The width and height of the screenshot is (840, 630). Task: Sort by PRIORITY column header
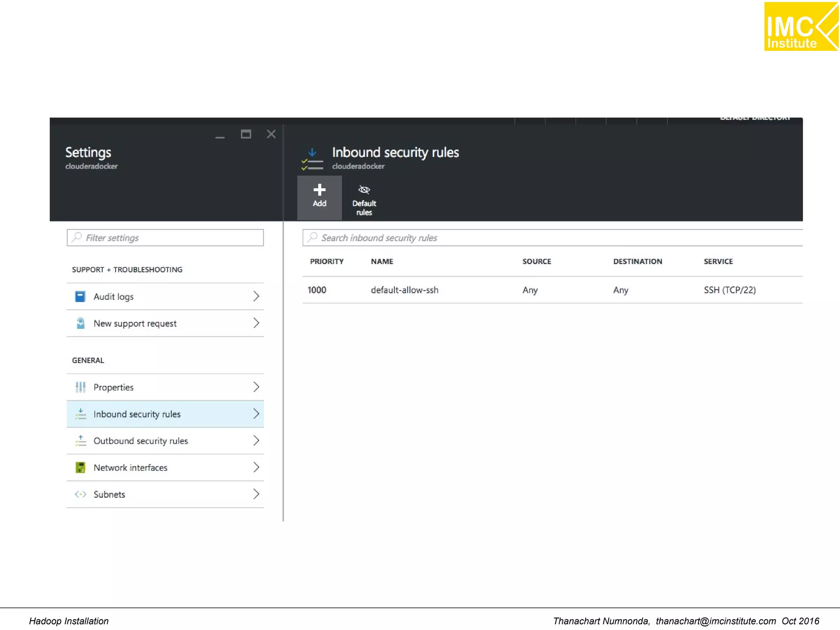tap(326, 261)
